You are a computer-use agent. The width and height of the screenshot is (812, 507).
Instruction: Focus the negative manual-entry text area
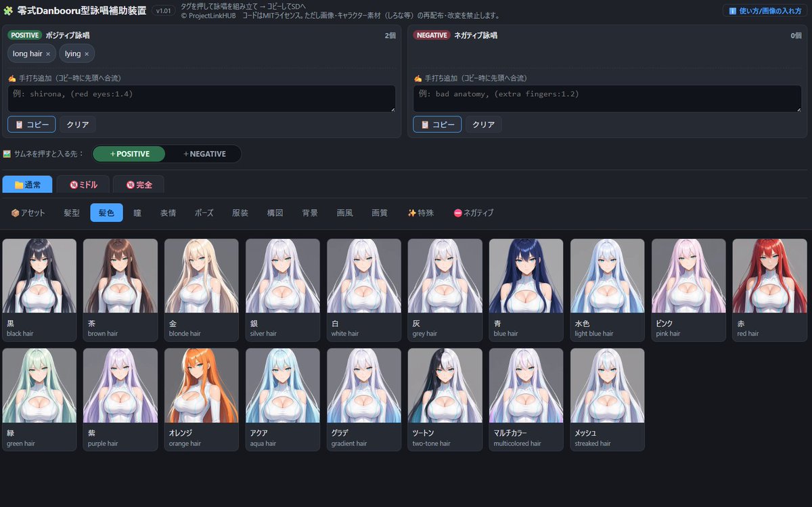point(608,98)
